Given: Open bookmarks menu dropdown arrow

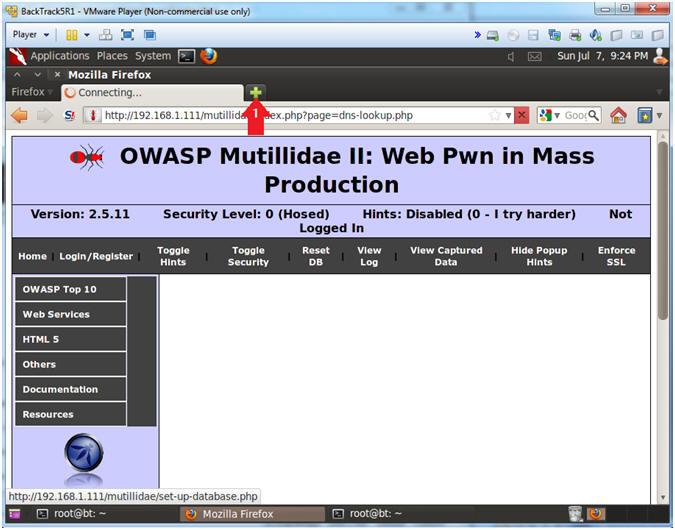Looking at the screenshot, I should (x=659, y=115).
